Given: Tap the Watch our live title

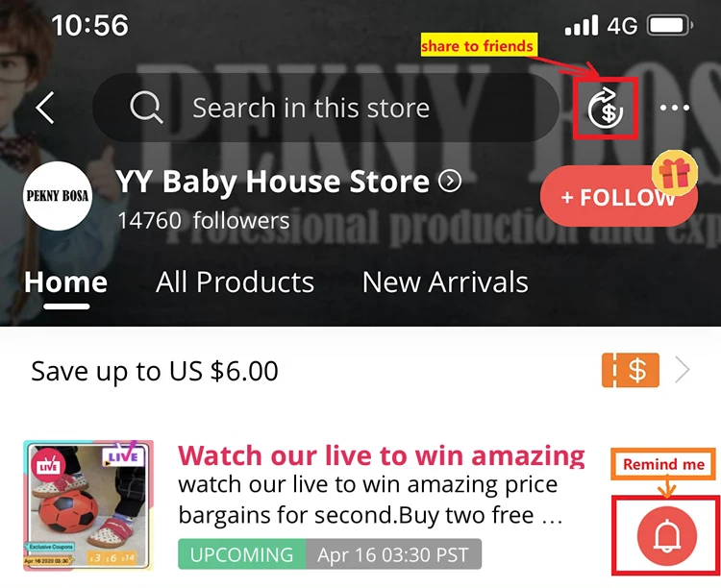Looking at the screenshot, I should tap(382, 455).
